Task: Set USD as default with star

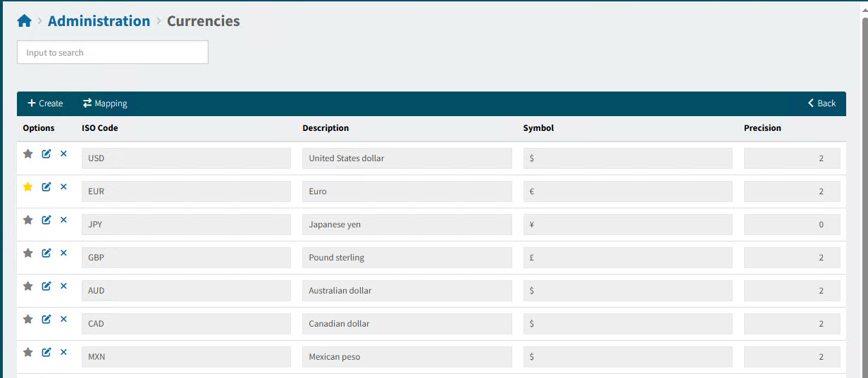Action: pyautogui.click(x=28, y=153)
